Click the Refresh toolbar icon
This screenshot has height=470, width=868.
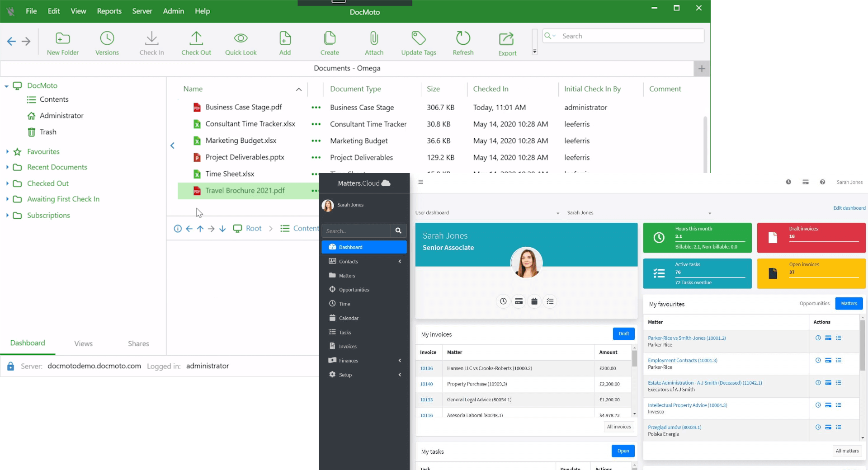click(463, 43)
